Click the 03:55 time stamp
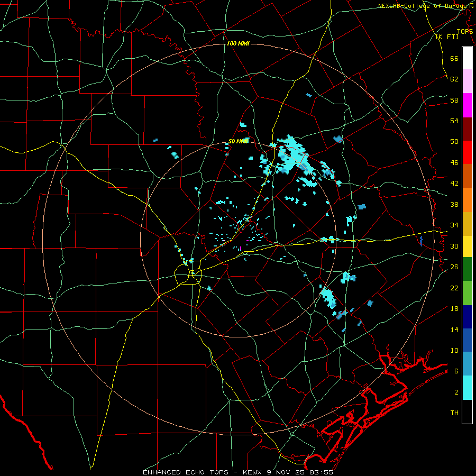 click(x=322, y=472)
